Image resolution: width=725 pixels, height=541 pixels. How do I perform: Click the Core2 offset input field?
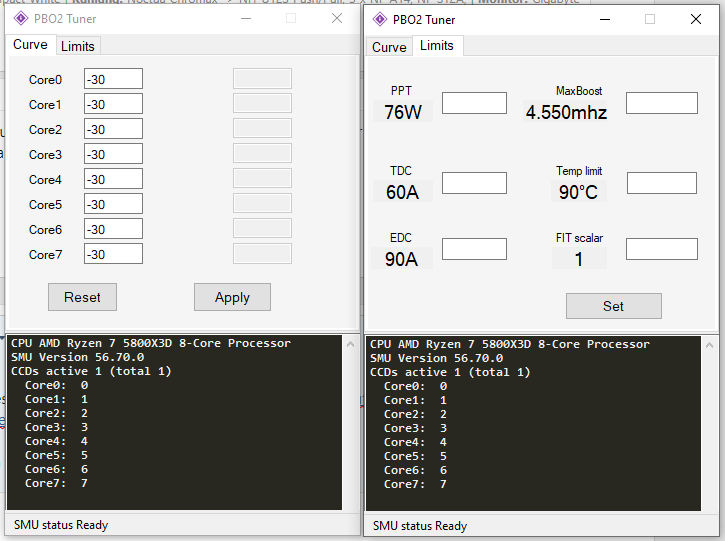coord(113,129)
